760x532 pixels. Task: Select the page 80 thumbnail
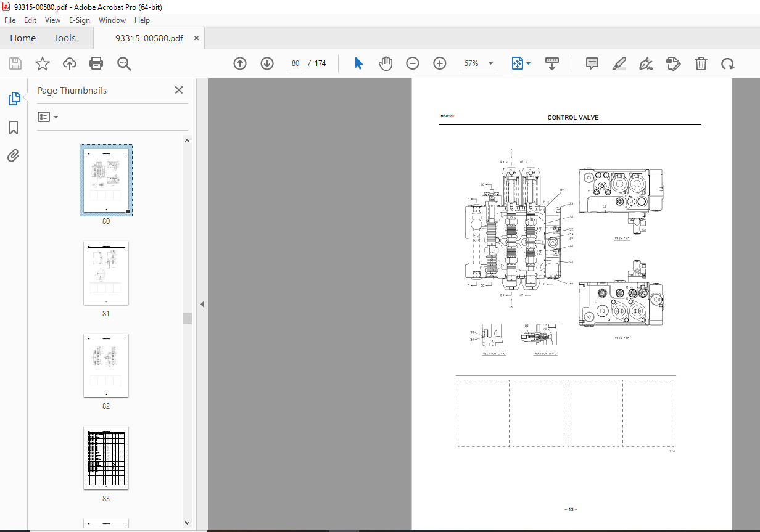[106, 181]
